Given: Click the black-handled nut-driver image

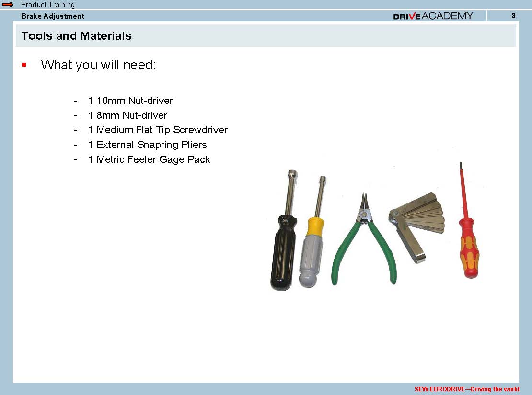Looking at the screenshot, I should coord(284,231).
